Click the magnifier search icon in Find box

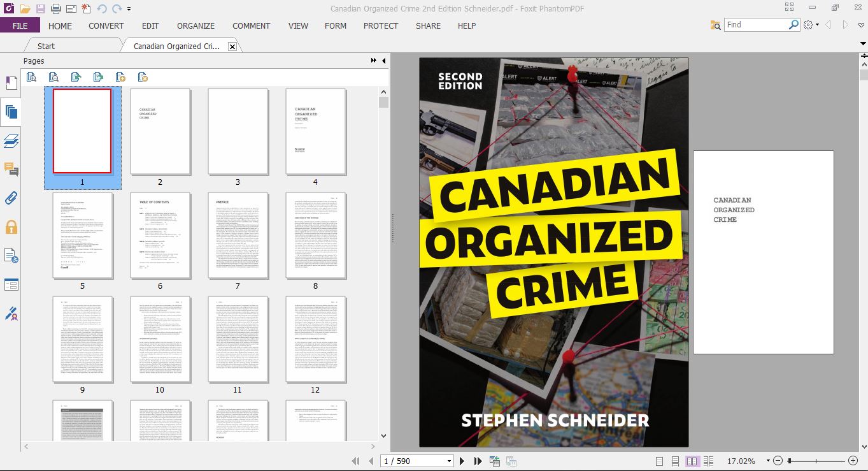pos(793,25)
